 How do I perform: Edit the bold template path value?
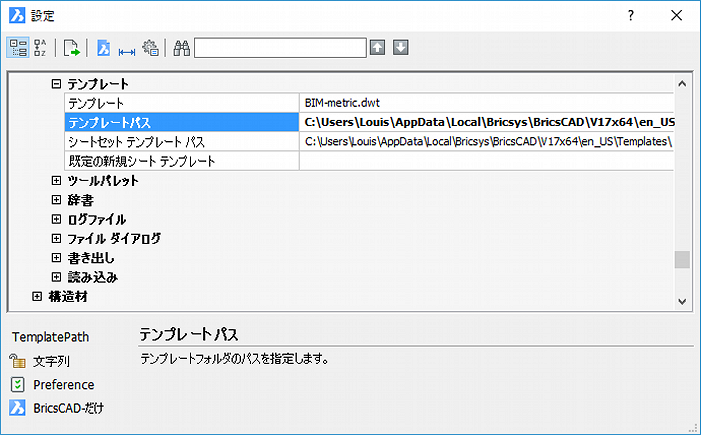coord(487,122)
